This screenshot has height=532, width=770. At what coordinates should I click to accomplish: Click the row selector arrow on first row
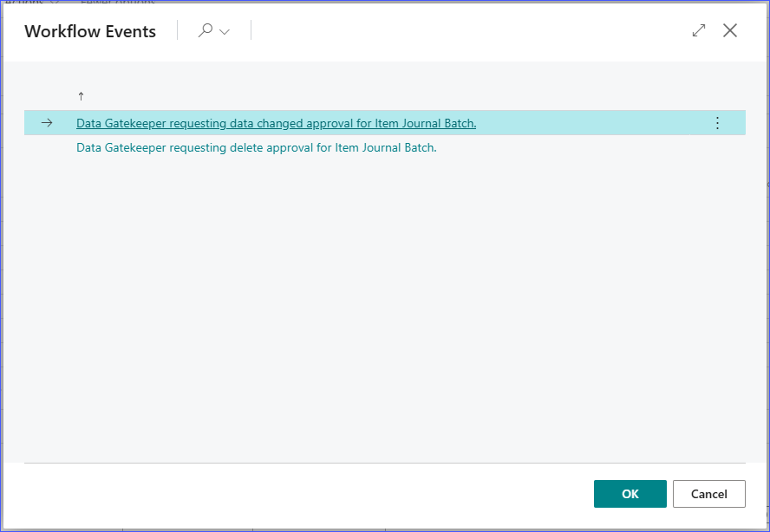click(47, 123)
